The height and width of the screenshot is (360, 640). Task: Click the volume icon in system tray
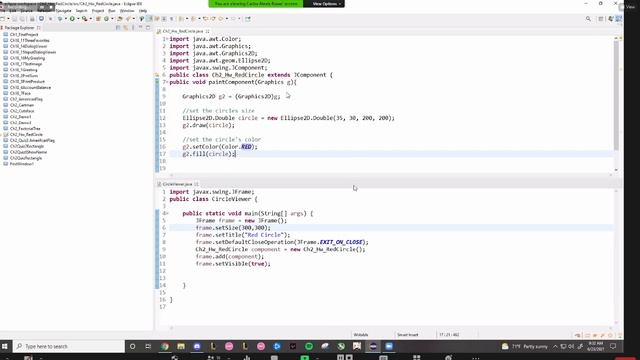tap(571, 346)
